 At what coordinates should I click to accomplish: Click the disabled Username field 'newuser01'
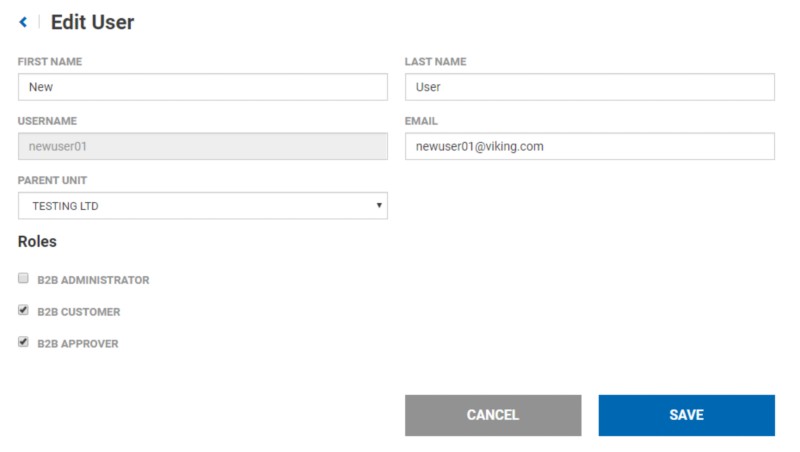(x=202, y=147)
